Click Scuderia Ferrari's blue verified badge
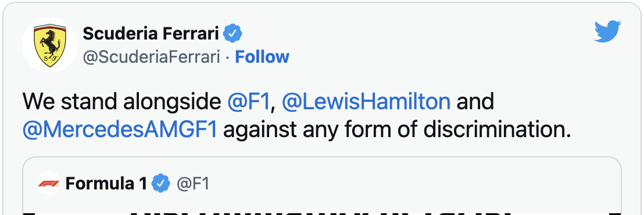The height and width of the screenshot is (215, 644). click(232, 34)
